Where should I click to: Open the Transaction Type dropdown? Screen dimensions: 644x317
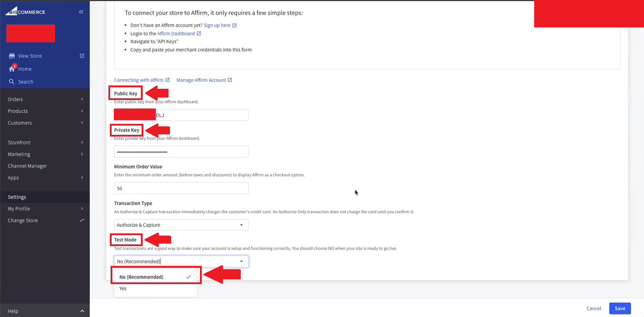[181, 225]
